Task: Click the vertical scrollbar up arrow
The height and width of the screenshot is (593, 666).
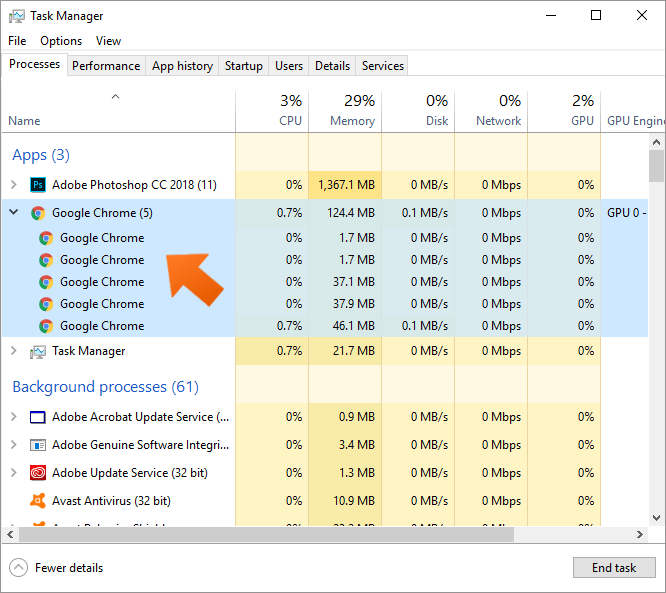Action: coord(656,142)
